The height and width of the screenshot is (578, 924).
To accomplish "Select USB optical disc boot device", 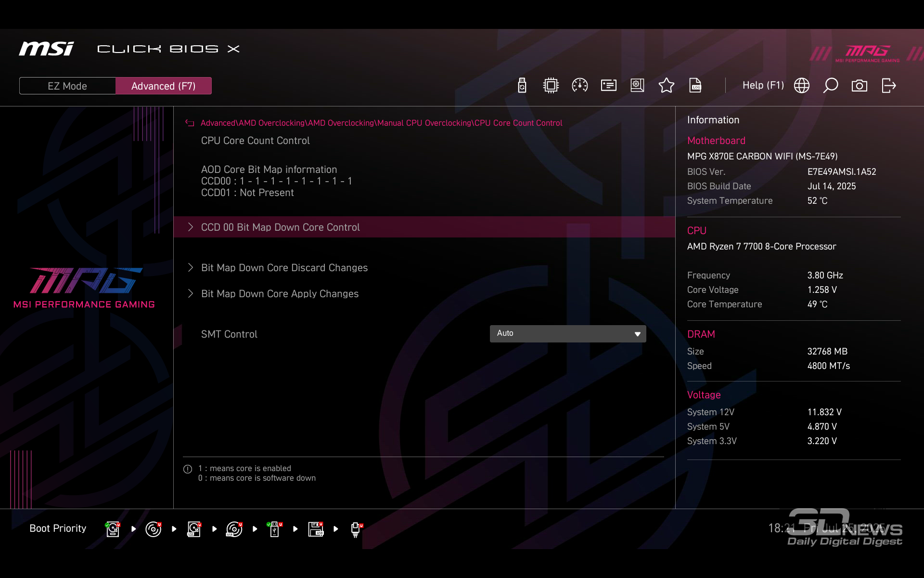I will click(234, 529).
